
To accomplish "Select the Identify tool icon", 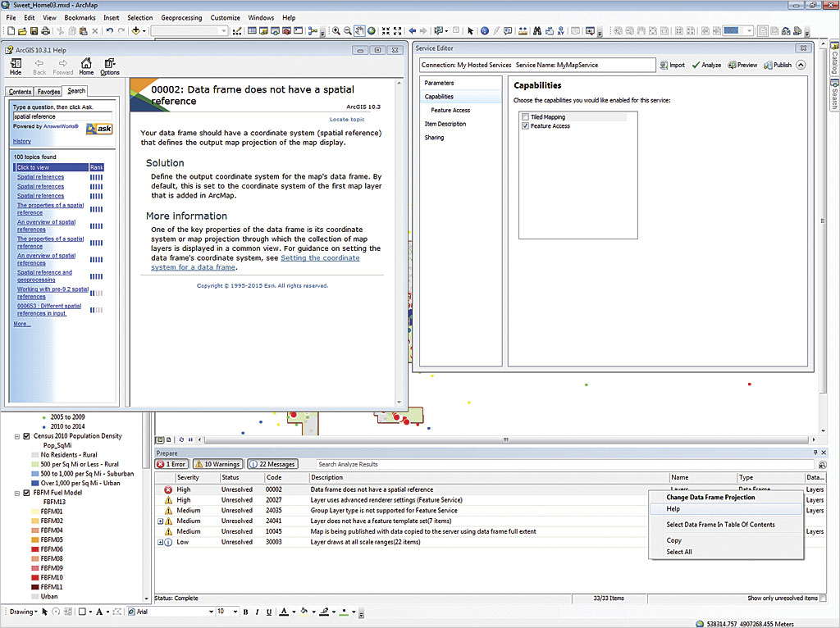I will click(485, 31).
